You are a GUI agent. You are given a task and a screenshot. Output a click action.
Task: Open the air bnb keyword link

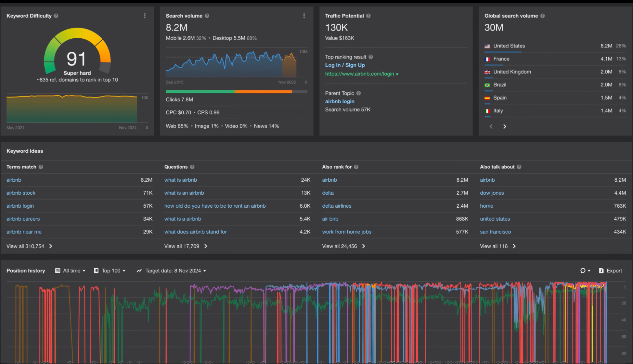(330, 219)
